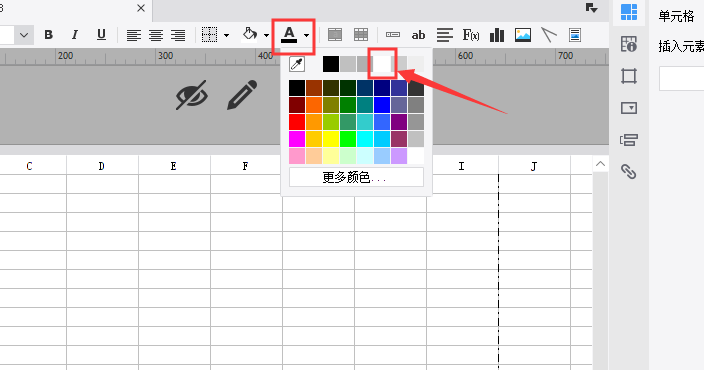The height and width of the screenshot is (370, 704).
Task: Toggle italic formatting in toolbar
Action: coord(75,35)
